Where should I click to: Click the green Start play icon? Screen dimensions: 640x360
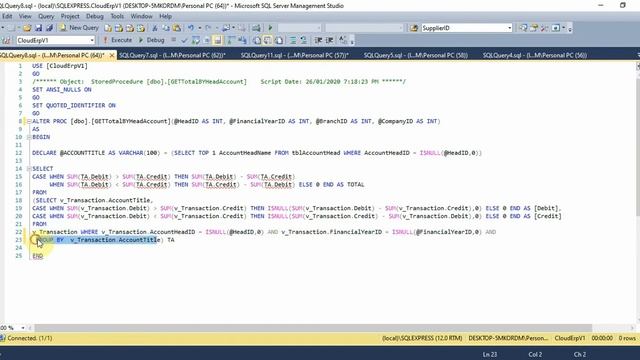tap(270, 28)
